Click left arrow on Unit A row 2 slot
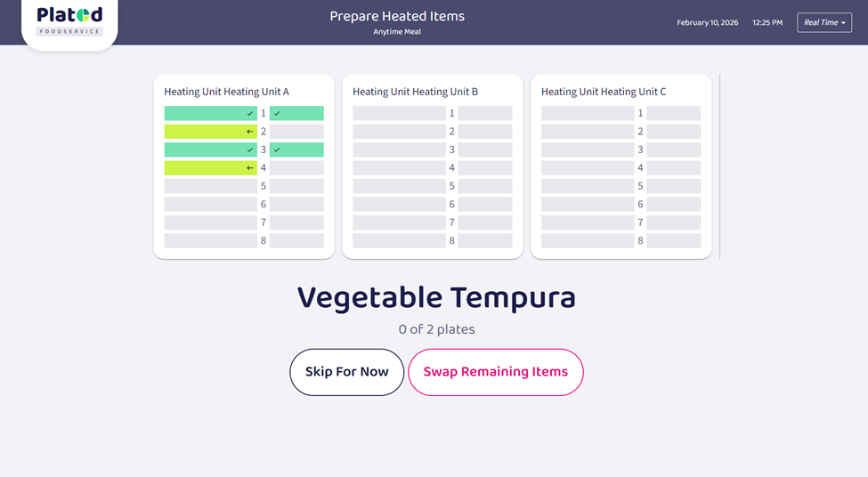868x477 pixels. (250, 132)
